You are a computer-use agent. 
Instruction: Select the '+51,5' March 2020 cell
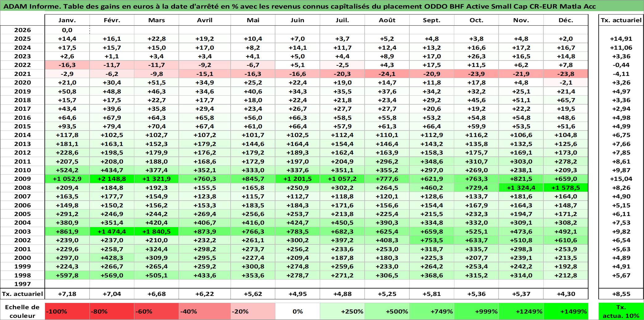coord(157,82)
